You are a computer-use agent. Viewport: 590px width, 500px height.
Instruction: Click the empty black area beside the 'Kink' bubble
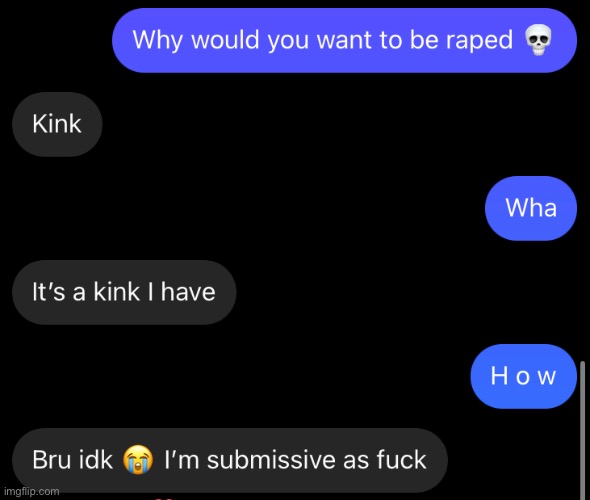tap(301, 124)
